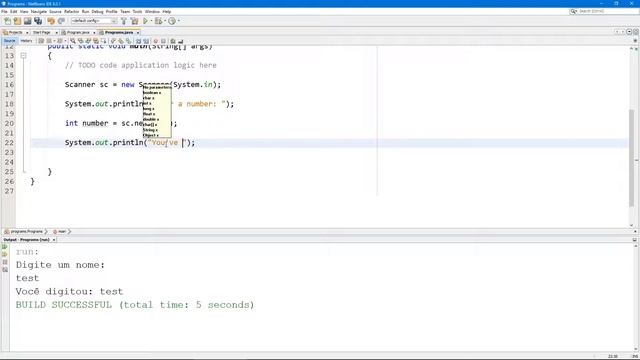Image resolution: width=640 pixels, height=360 pixels.
Task: Click the New File toolbar icon
Action: tap(7, 21)
